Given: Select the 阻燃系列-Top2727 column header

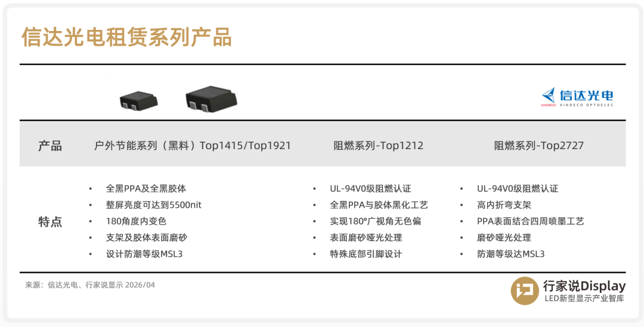Looking at the screenshot, I should pyautogui.click(x=538, y=146).
